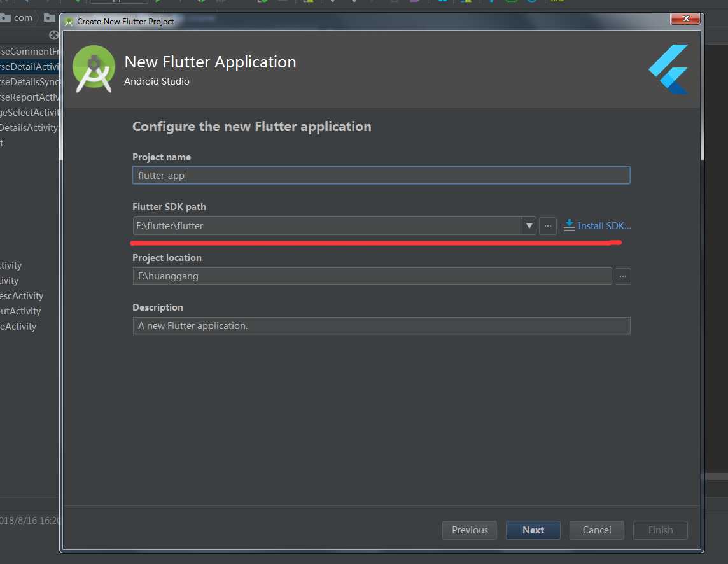Select seDetailActivi item in background project tree
Screen dimensions: 728x564
coord(30,66)
